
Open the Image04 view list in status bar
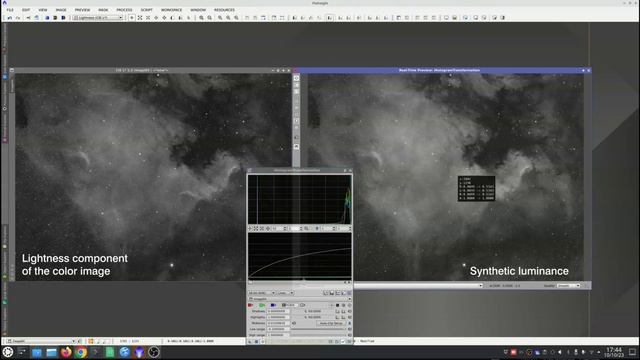pyautogui.click(x=42, y=341)
